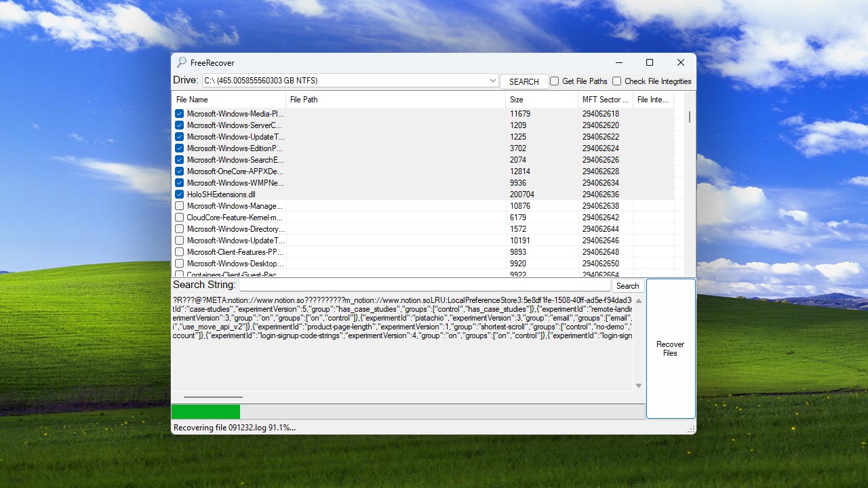Click the text panel scroll-up arrow
Viewport: 868px width, 488px height.
(638, 301)
